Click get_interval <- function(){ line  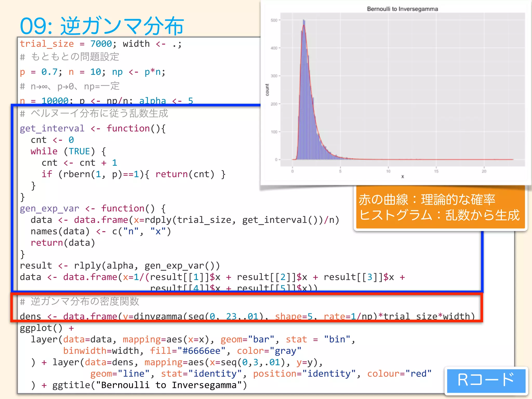(93, 128)
